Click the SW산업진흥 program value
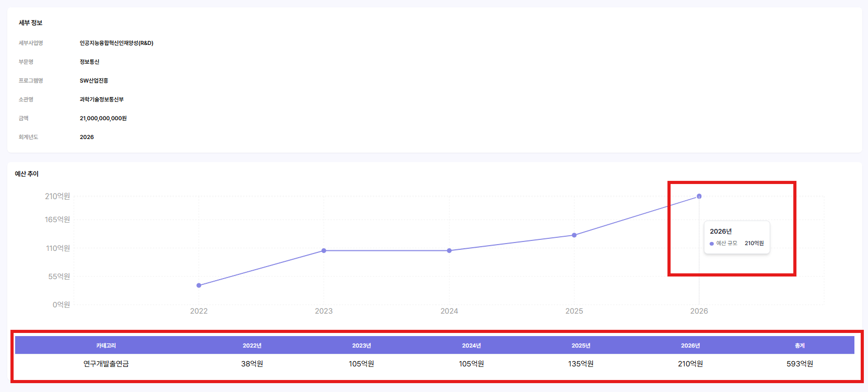868x392 pixels. pos(94,80)
